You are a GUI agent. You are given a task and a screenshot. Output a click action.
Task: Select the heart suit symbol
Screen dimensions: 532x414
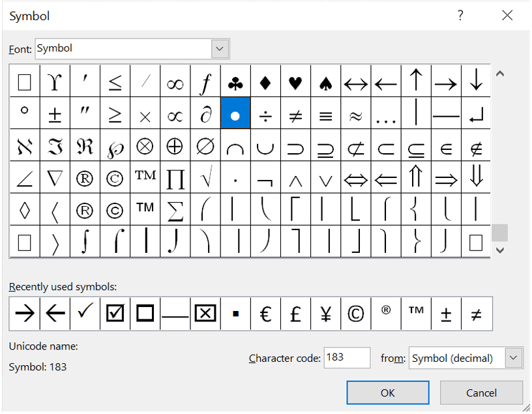(295, 82)
